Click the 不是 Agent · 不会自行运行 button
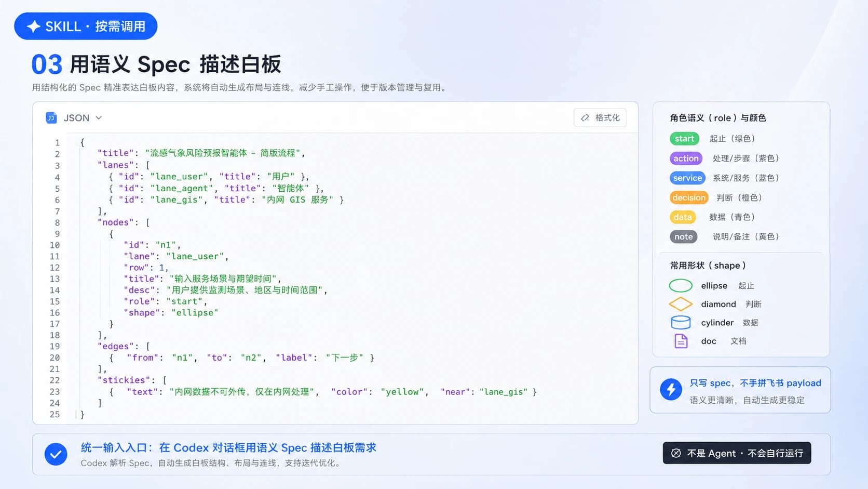 coord(737,453)
